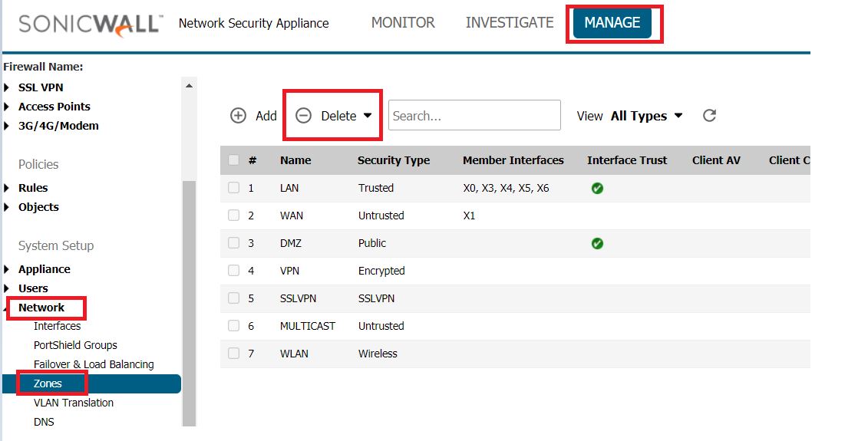Viewport: 868px width, 441px height.
Task: Refresh the zones table
Action: pyautogui.click(x=709, y=116)
